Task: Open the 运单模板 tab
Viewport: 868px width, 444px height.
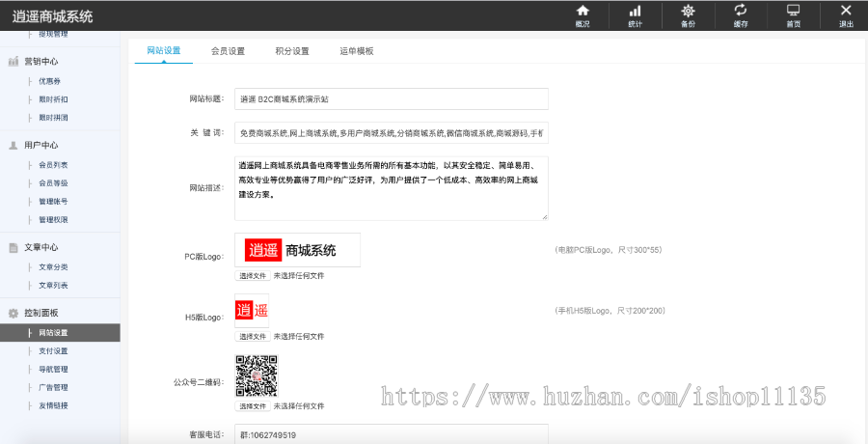Action: 356,51
